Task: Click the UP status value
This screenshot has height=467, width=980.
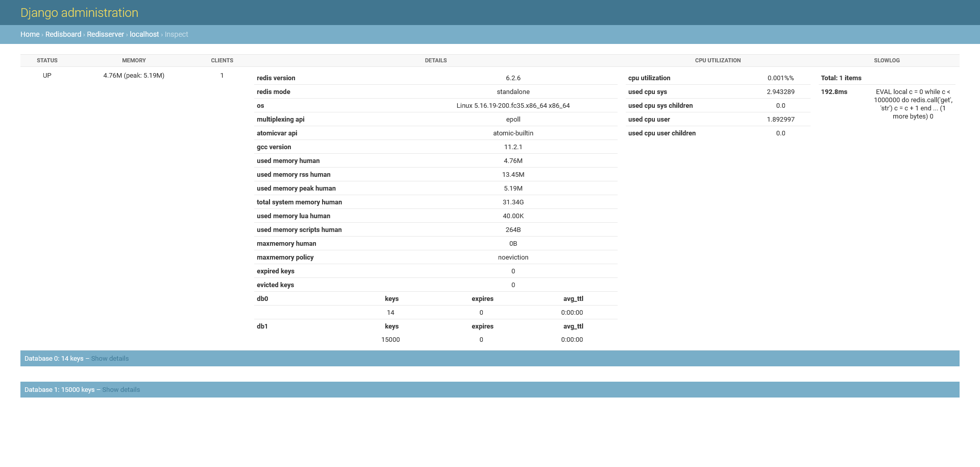Action: tap(47, 76)
